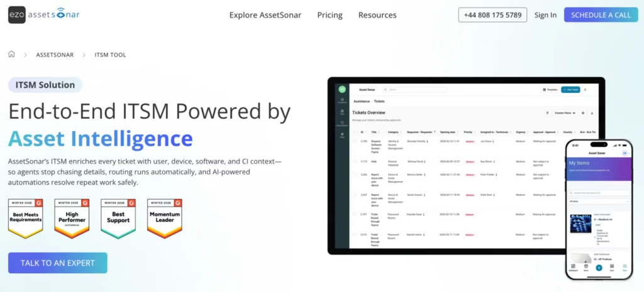Select the bottom Help icon in sidebar
This screenshot has height=292, width=644.
[x=342, y=135]
